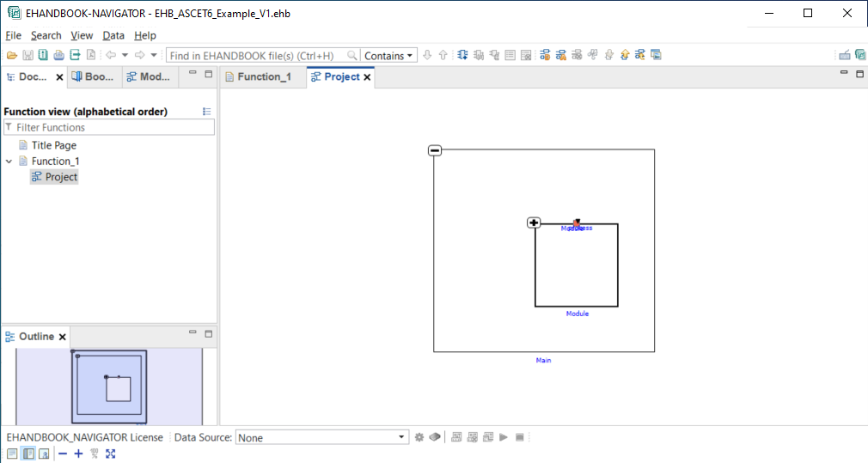The image size is (868, 463).
Task: Click the Filter Functions input field
Action: [112, 127]
